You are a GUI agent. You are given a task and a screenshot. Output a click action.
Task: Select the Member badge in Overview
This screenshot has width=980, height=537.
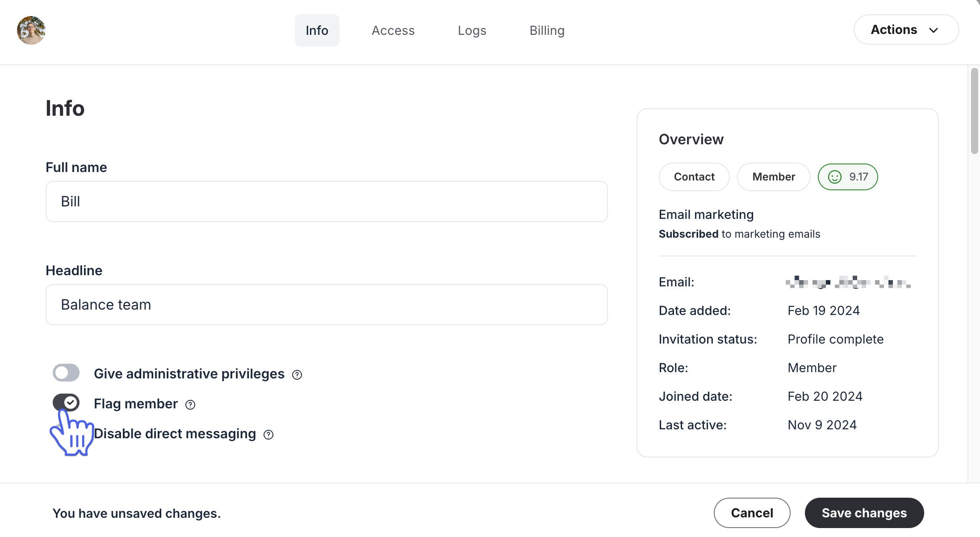[x=773, y=176]
